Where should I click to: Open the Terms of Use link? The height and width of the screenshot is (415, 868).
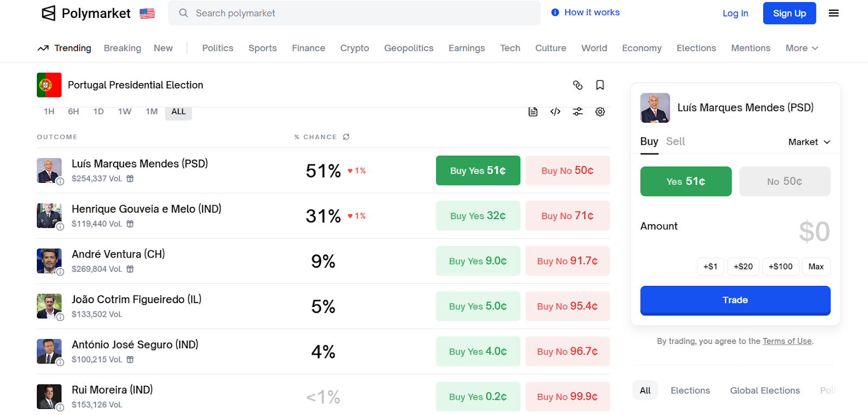[787, 341]
